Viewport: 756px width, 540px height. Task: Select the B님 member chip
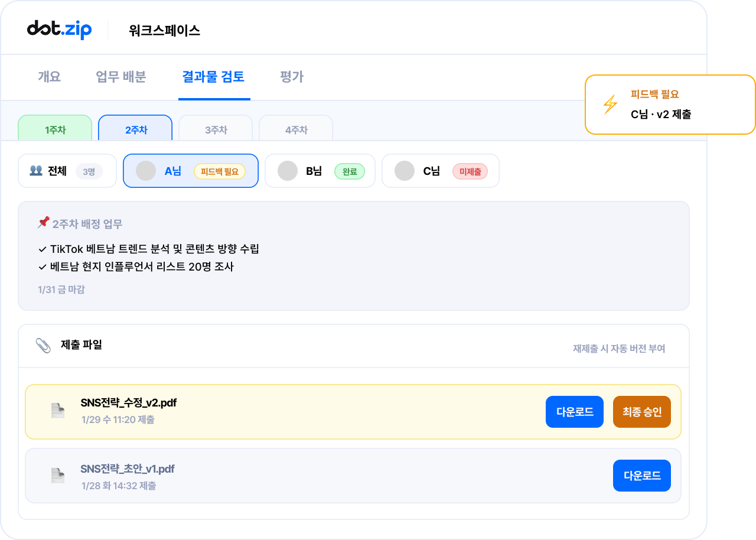coord(320,171)
